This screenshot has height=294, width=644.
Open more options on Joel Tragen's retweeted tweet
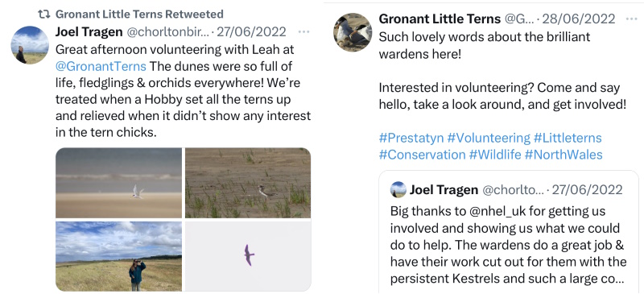[x=304, y=31]
